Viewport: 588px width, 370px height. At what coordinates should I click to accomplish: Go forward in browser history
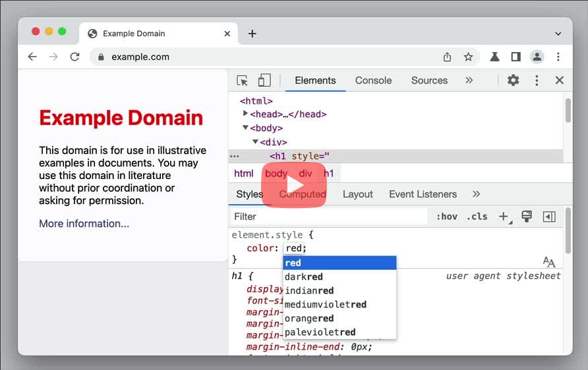[x=53, y=57]
